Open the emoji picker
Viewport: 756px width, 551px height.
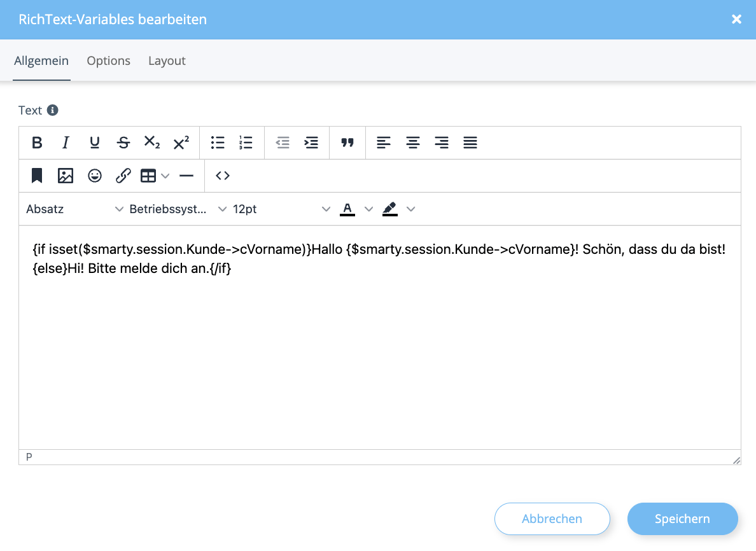tap(94, 176)
